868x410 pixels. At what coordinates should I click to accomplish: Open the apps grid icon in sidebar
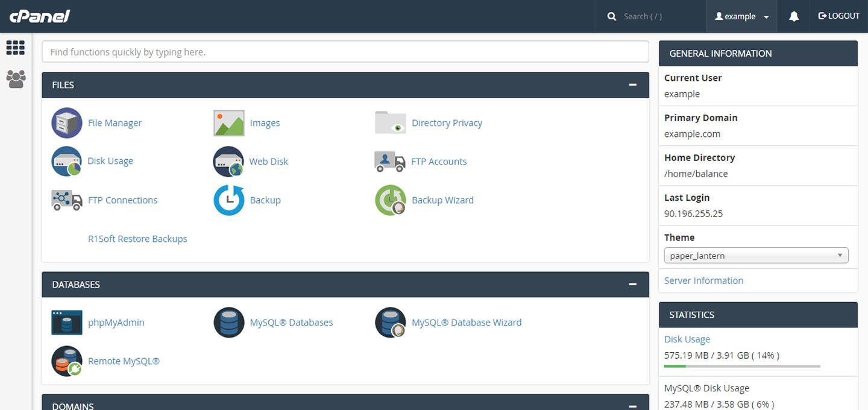tap(15, 47)
